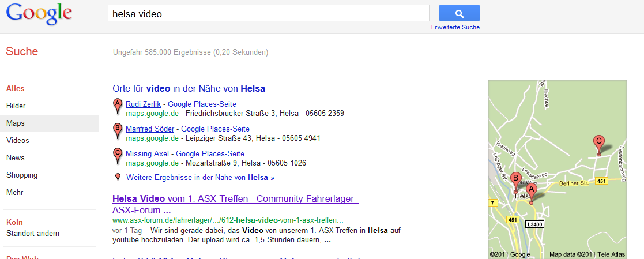This screenshot has height=259, width=644.
Task: Switch to News results
Action: point(16,157)
